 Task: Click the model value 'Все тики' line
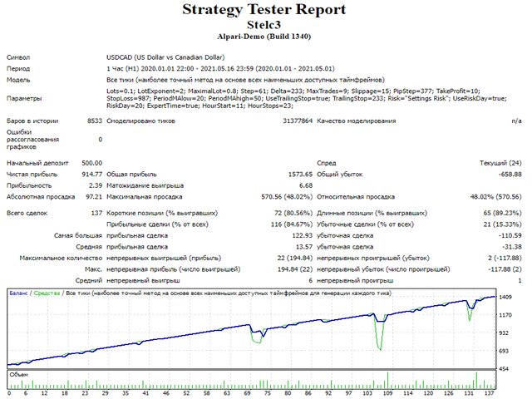tap(245, 80)
